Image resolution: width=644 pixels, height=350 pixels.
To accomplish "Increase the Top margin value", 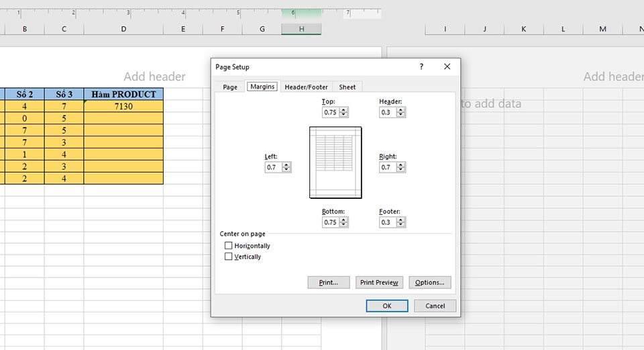I will [x=343, y=110].
